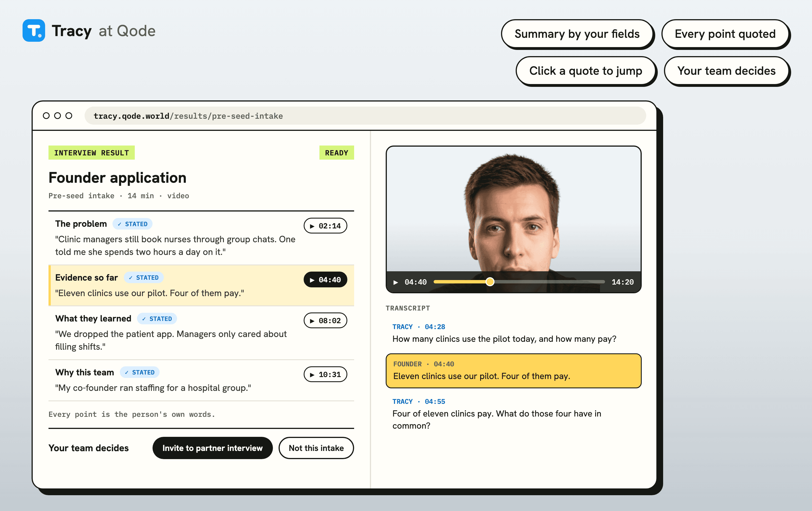812x511 pixels.
Task: Click the STATED badge next to Why this team
Action: 140,372
